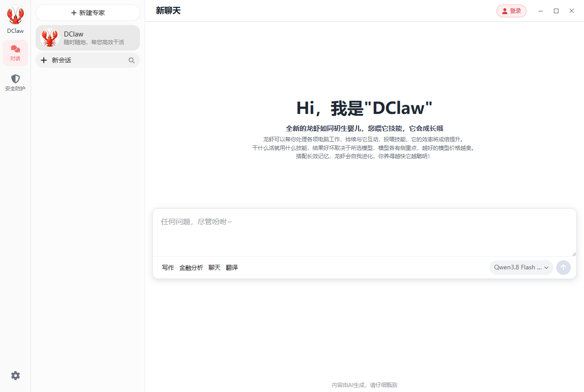Click the 登录 login button

[x=511, y=11]
